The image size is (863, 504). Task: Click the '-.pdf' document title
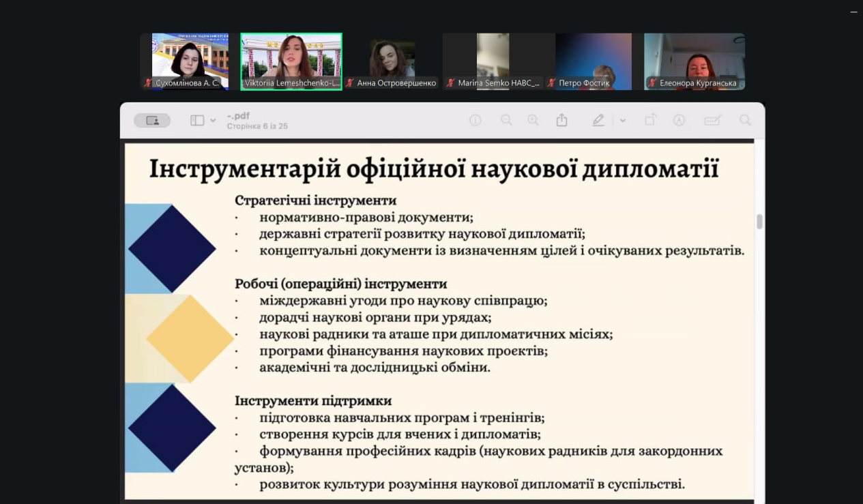pyautogui.click(x=238, y=116)
